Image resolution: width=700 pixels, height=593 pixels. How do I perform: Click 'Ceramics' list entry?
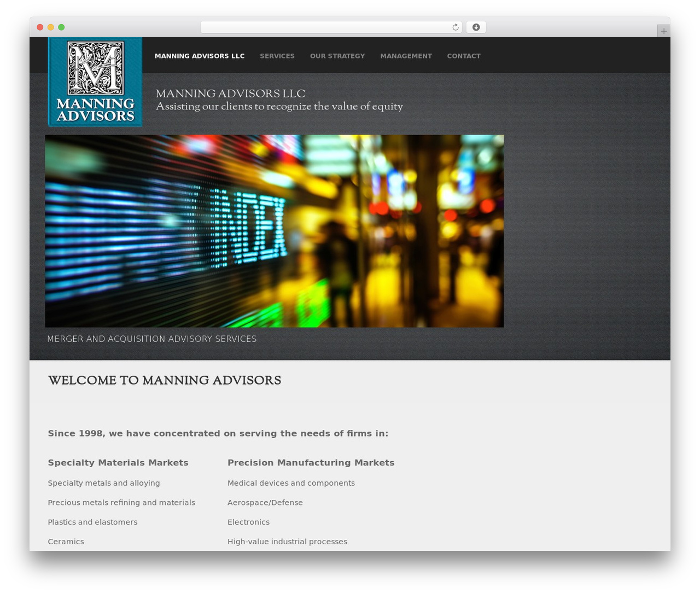(x=66, y=542)
